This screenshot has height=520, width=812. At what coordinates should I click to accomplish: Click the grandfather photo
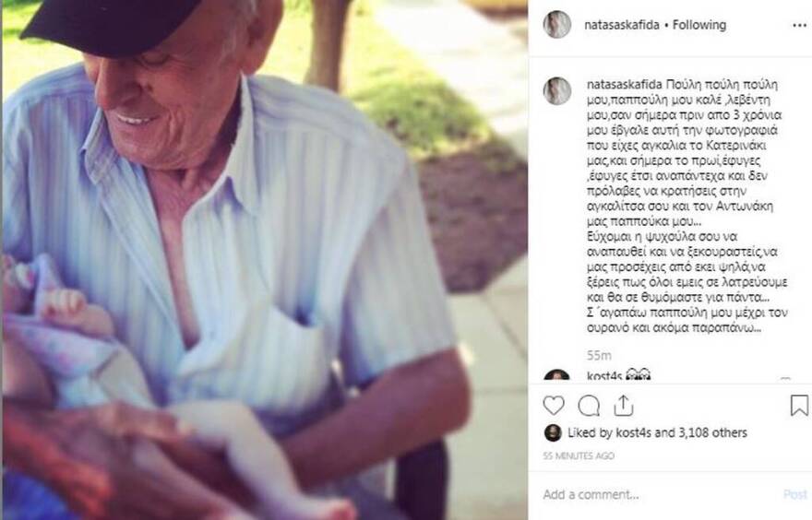click(x=265, y=260)
